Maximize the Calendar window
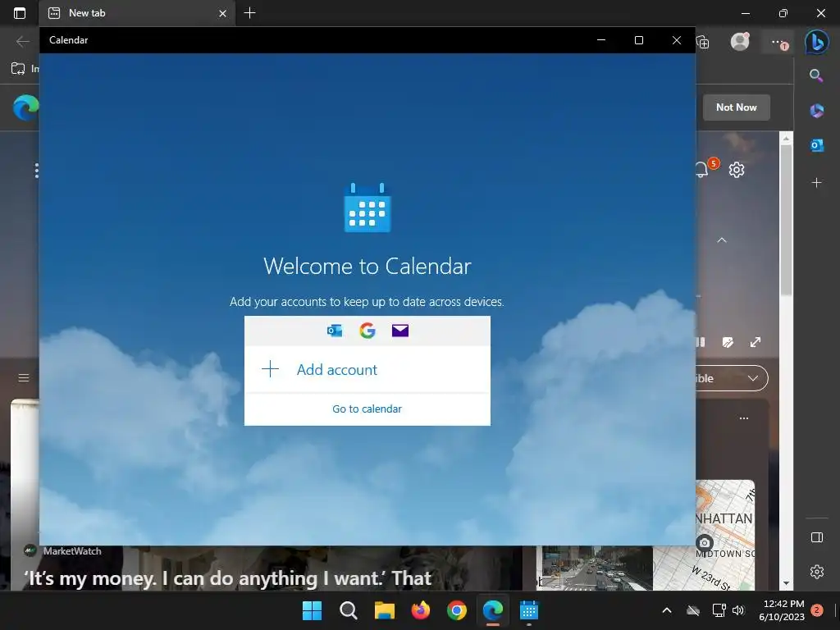840x630 pixels. coord(638,40)
